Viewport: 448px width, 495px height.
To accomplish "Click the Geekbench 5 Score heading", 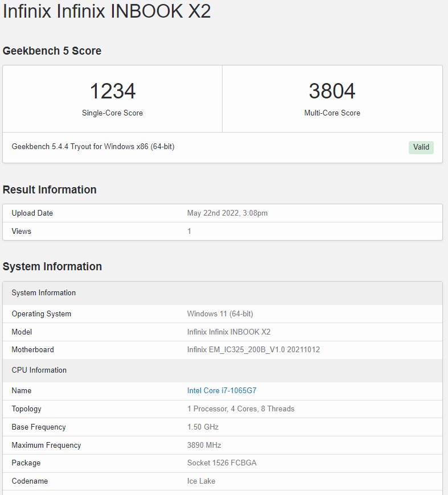I will coord(52,51).
